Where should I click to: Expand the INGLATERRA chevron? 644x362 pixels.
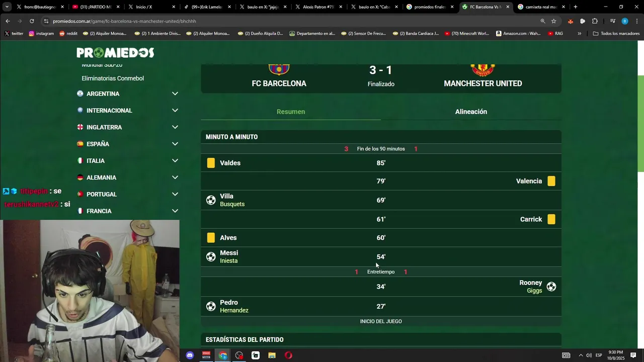pos(175,127)
